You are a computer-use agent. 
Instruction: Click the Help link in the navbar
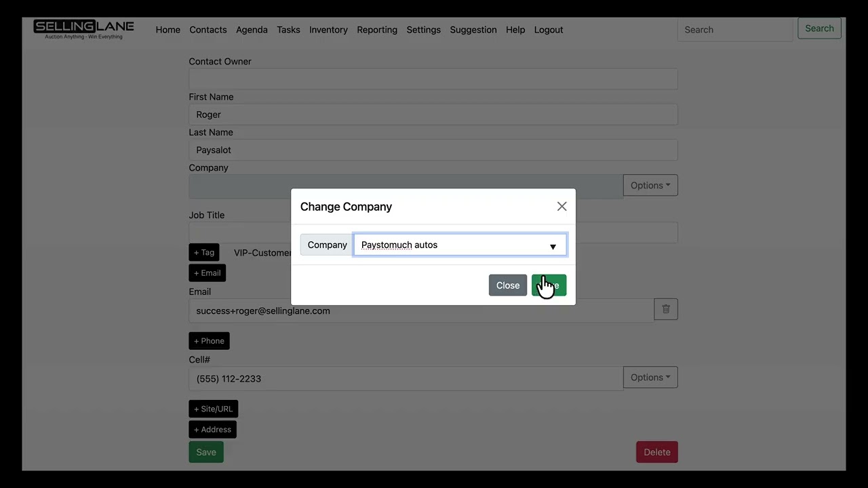(515, 30)
